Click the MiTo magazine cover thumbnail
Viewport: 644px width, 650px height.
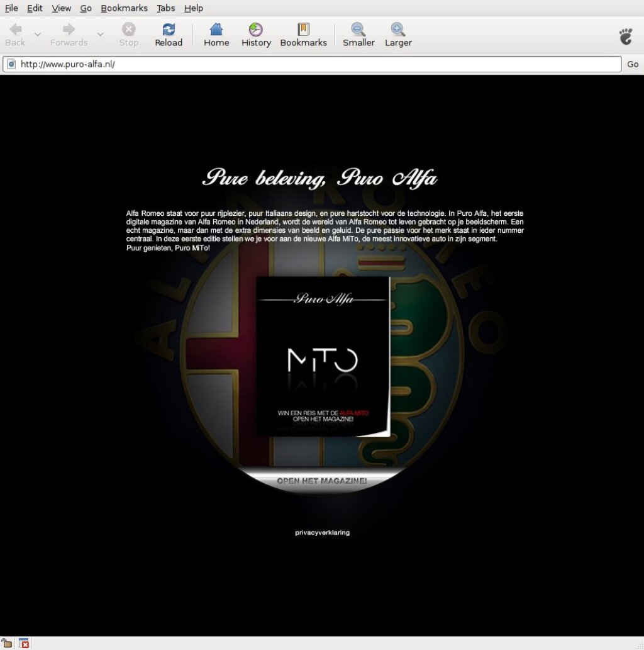click(x=323, y=357)
